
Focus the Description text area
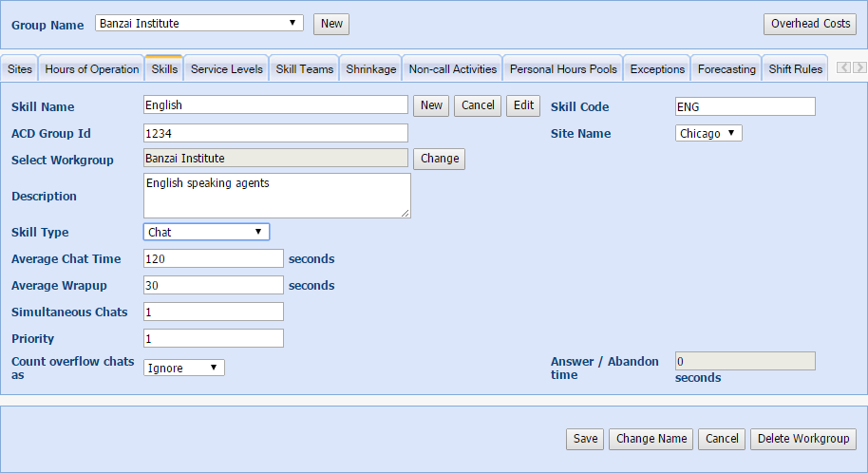(276, 196)
